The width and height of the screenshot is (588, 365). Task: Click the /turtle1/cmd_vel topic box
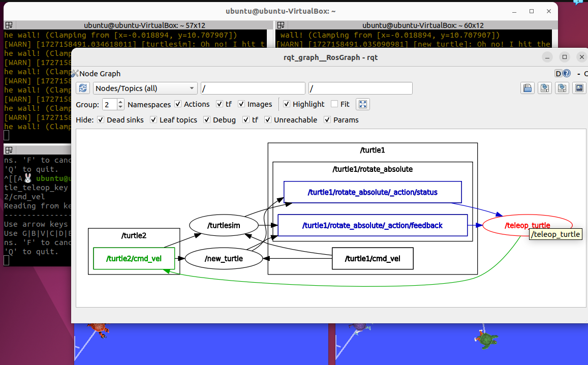(373, 258)
